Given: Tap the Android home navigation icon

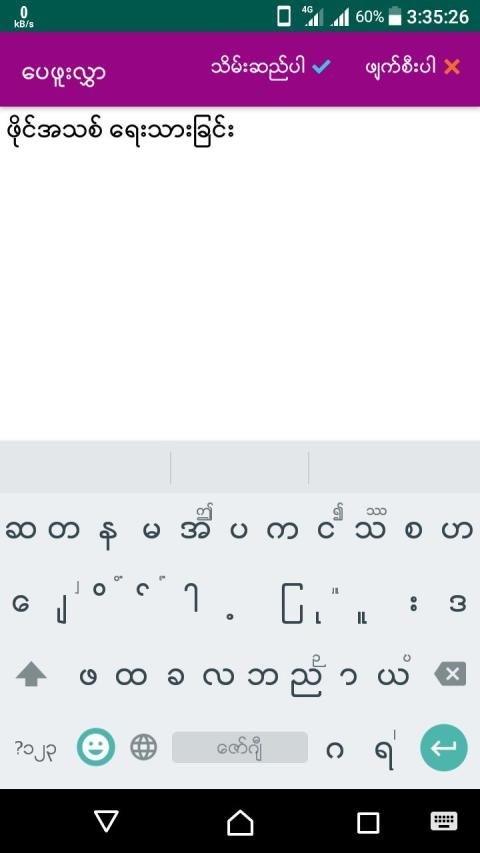Looking at the screenshot, I should click(x=240, y=822).
